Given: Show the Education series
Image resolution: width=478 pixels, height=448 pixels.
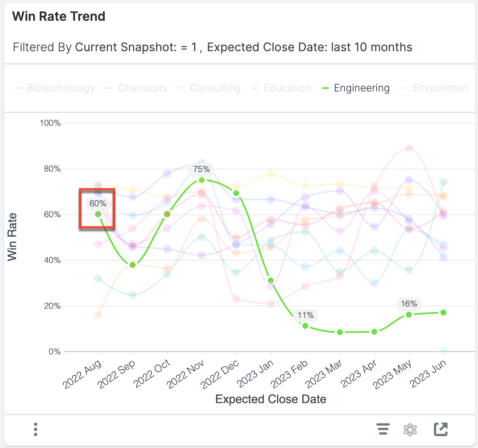Looking at the screenshot, I should [x=287, y=88].
